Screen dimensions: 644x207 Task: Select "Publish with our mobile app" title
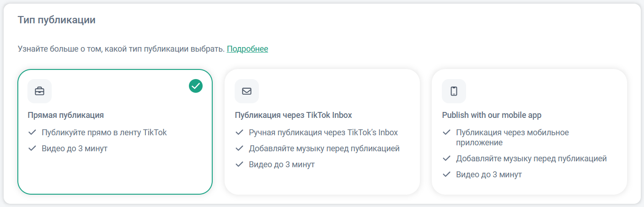(x=492, y=115)
